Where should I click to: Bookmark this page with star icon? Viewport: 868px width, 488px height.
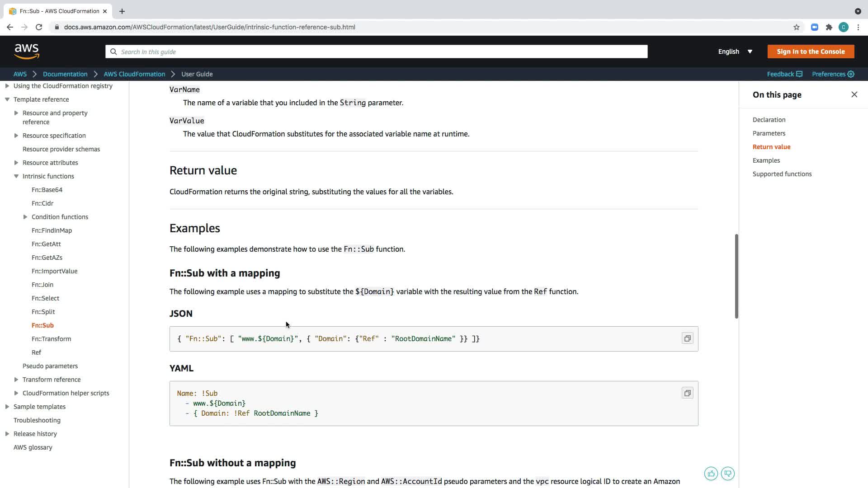coord(797,27)
